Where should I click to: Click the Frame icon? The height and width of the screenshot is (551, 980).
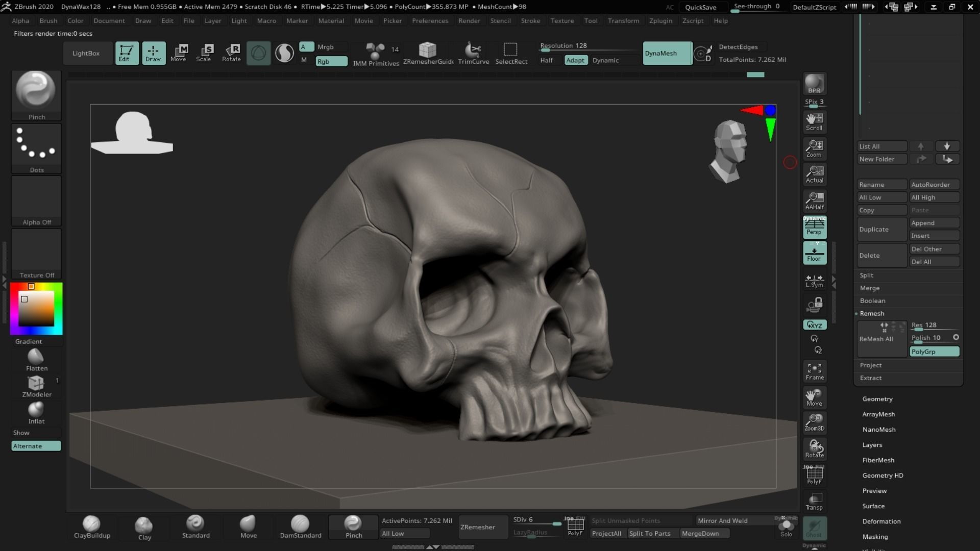814,371
